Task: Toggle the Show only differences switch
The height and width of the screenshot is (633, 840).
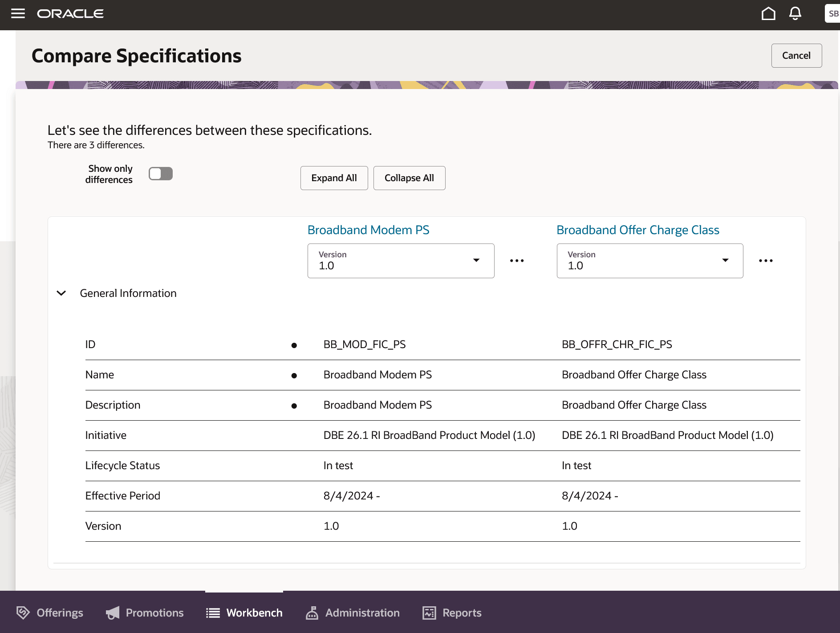Action: pyautogui.click(x=160, y=174)
